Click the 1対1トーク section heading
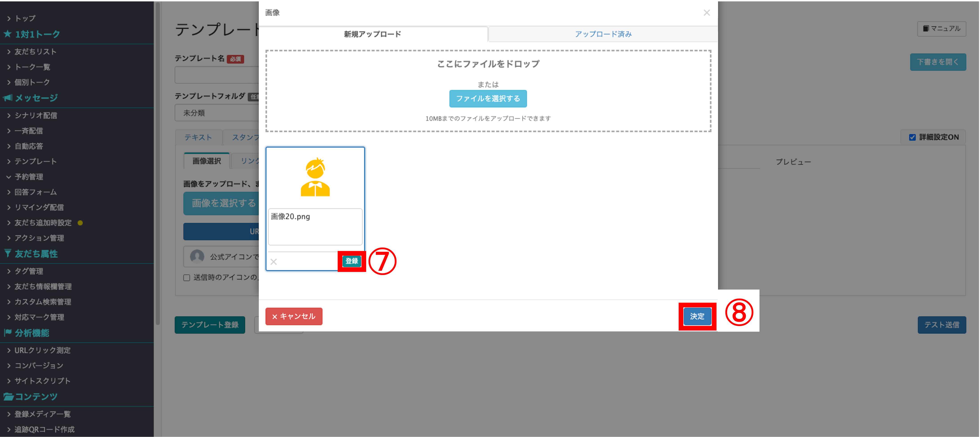The width and height of the screenshot is (980, 437). [x=37, y=34]
